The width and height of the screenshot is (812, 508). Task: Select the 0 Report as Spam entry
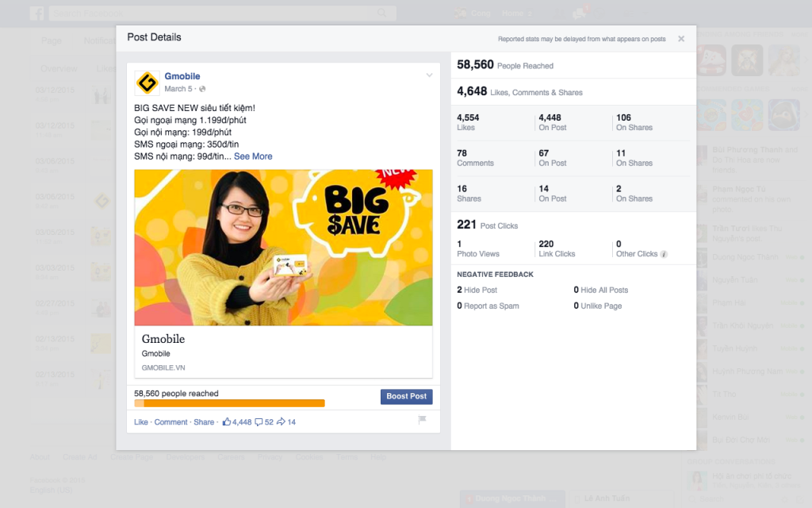click(x=488, y=306)
